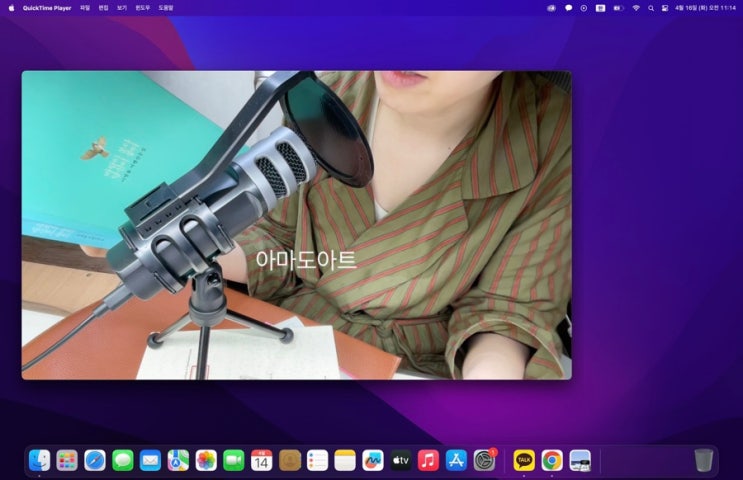Open Finder from the Dock
Image resolution: width=743 pixels, height=480 pixels.
point(39,460)
